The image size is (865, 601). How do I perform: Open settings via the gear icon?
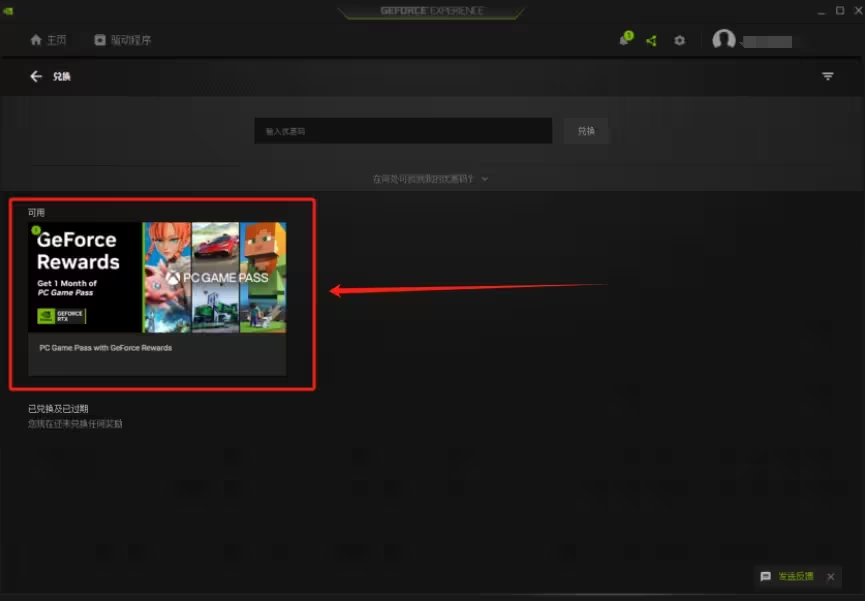pos(679,40)
